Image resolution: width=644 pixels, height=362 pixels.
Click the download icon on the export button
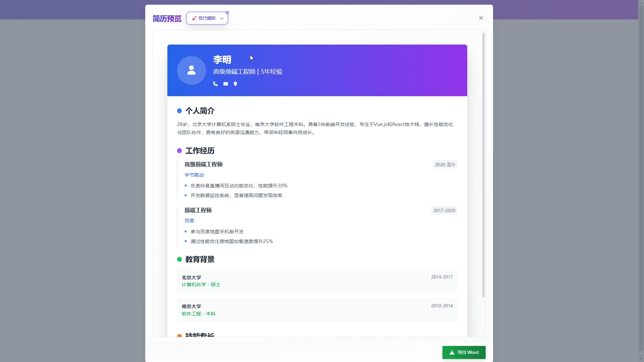point(452,352)
